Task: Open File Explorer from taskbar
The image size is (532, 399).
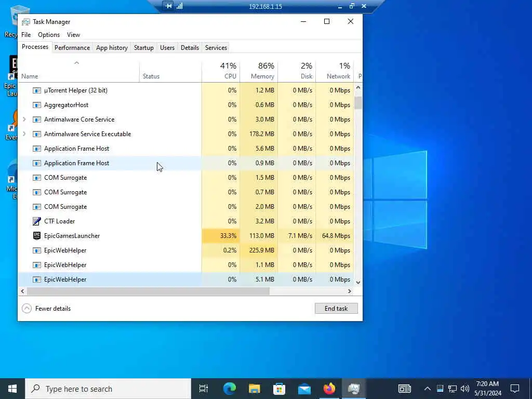Action: pos(255,389)
